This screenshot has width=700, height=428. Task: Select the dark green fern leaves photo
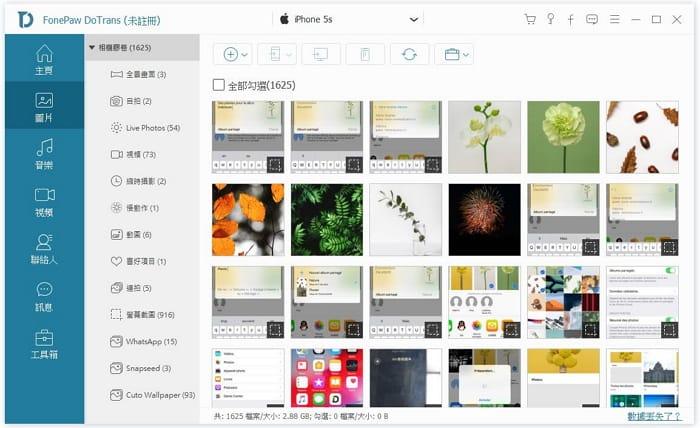point(327,220)
